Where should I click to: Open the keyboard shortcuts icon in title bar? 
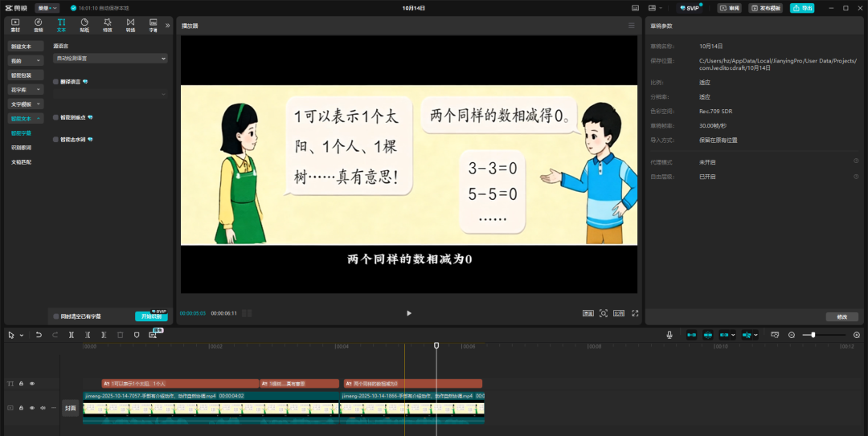pos(635,8)
